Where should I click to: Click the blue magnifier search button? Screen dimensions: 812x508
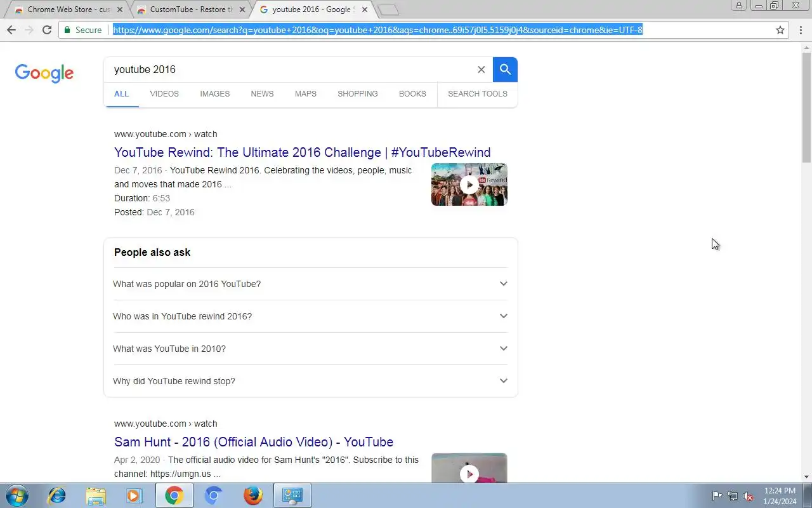[505, 69]
